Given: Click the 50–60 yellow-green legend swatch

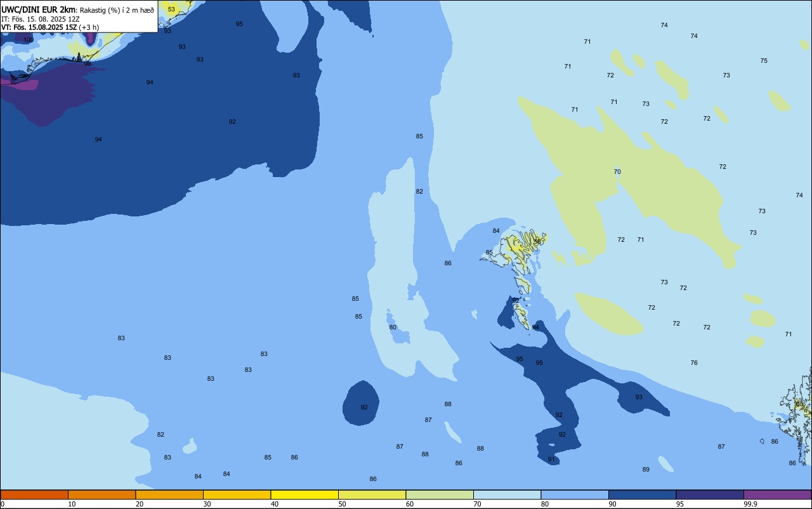Looking at the screenshot, I should 372,494.
